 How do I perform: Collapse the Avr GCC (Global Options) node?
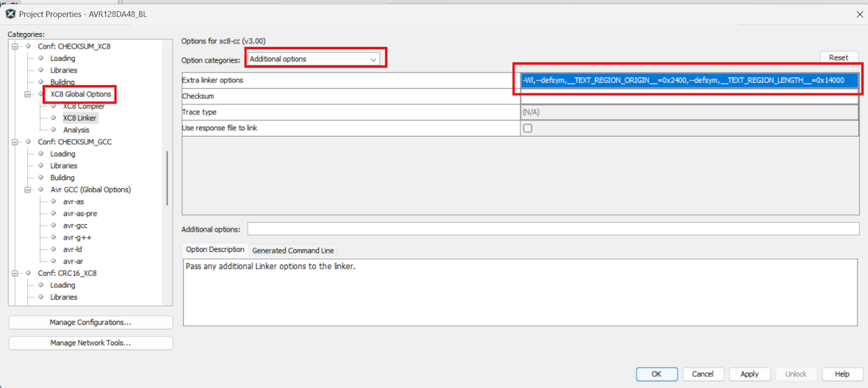tap(28, 190)
